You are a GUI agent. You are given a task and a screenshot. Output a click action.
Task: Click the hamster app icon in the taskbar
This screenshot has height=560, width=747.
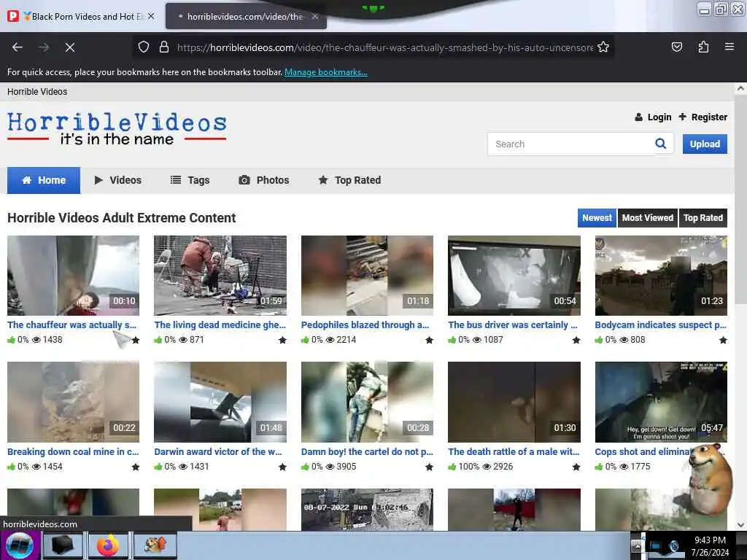[155, 545]
